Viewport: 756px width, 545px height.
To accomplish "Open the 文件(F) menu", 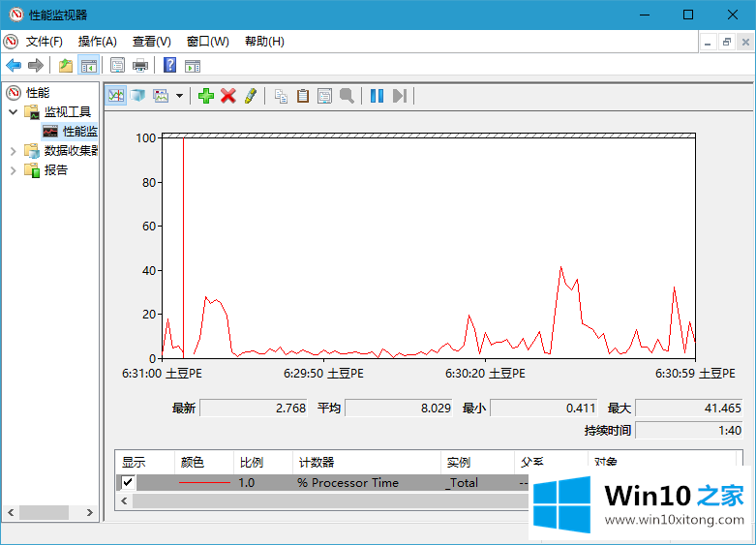I will pos(45,42).
